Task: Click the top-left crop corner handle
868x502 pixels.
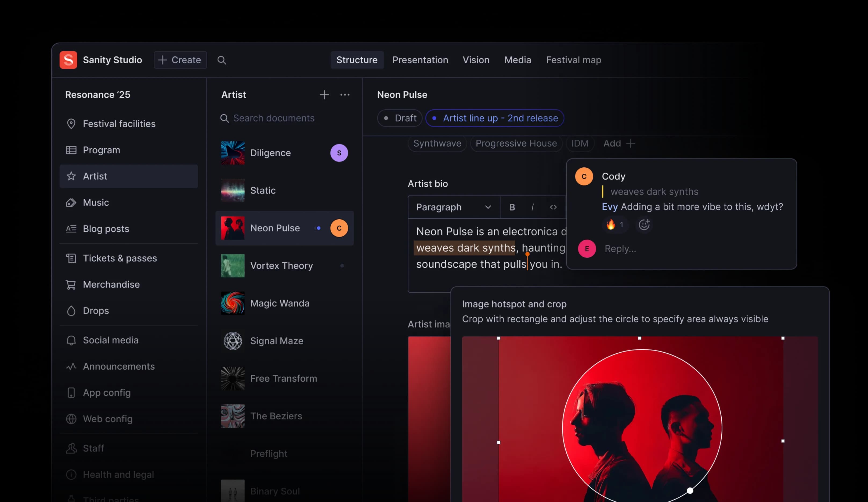Action: coord(498,338)
